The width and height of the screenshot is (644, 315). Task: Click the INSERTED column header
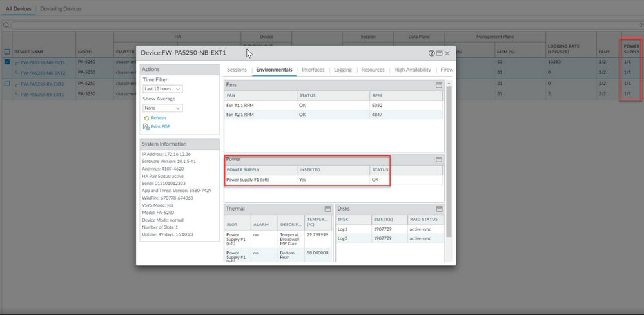point(333,170)
